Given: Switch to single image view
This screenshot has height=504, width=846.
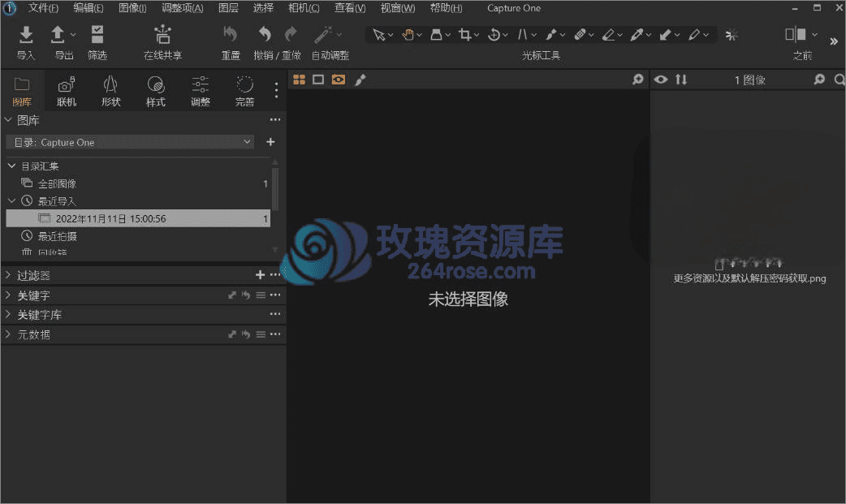Looking at the screenshot, I should click(318, 80).
